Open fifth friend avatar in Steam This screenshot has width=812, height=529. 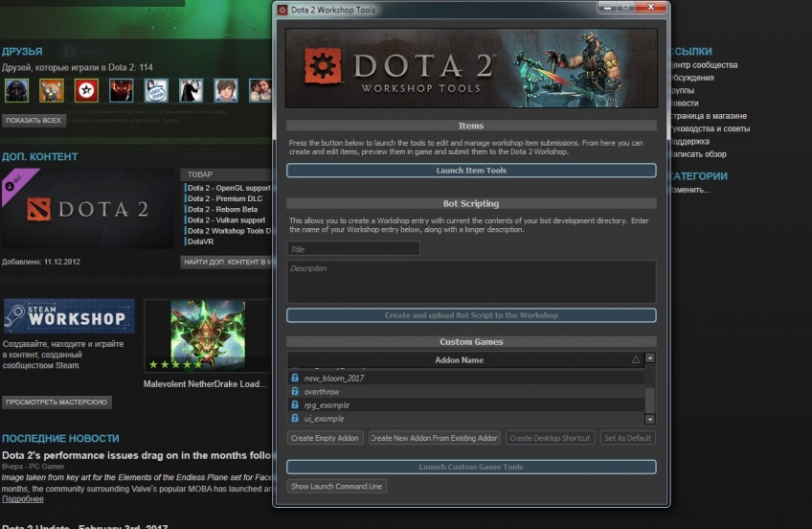[x=156, y=91]
